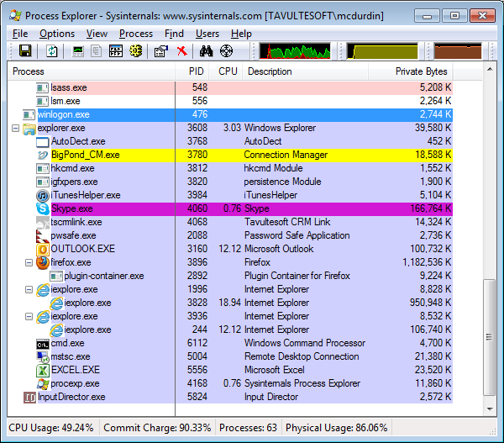Select the tscmlink.exe process
Viewport: 504px width, 443px height.
76,222
